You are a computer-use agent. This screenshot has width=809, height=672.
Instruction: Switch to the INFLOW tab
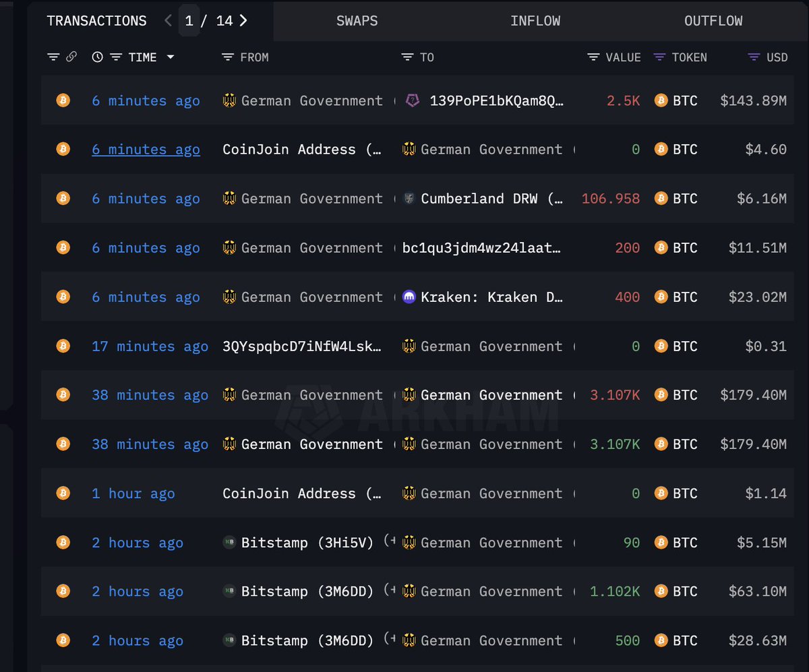click(535, 21)
